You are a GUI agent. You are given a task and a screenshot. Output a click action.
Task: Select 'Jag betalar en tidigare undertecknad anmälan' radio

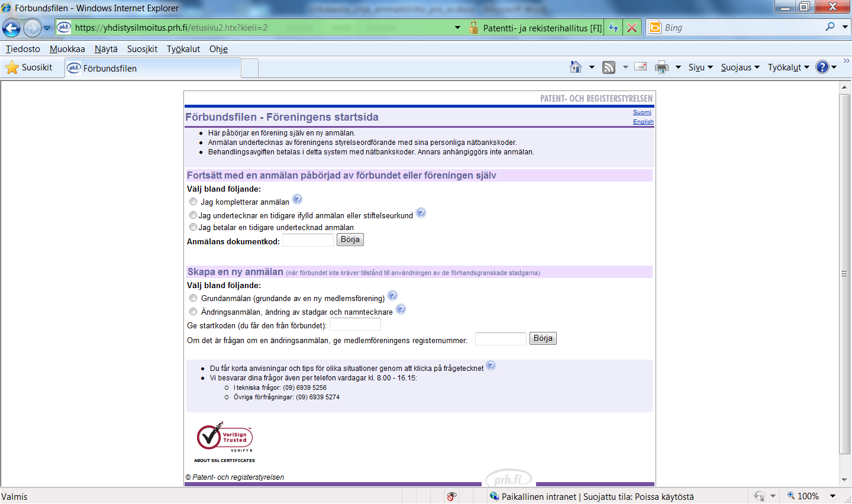193,227
